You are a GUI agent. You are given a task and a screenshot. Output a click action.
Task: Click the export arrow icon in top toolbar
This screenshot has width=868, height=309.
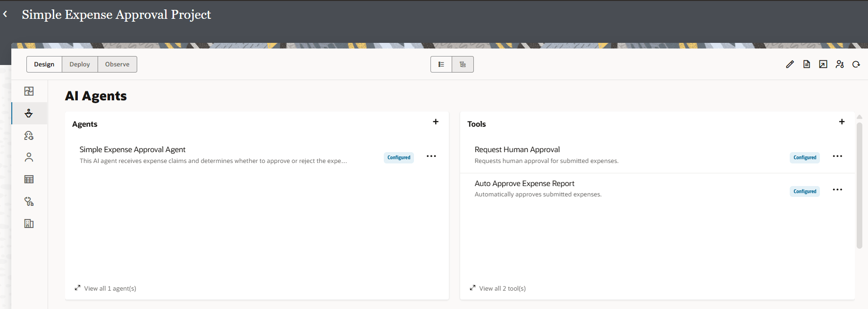[x=823, y=65]
